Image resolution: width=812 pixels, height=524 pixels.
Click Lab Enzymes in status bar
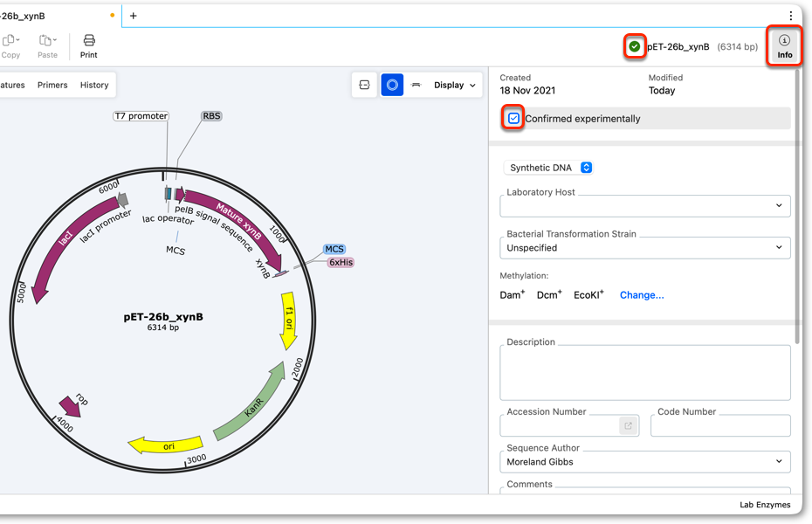(765, 505)
